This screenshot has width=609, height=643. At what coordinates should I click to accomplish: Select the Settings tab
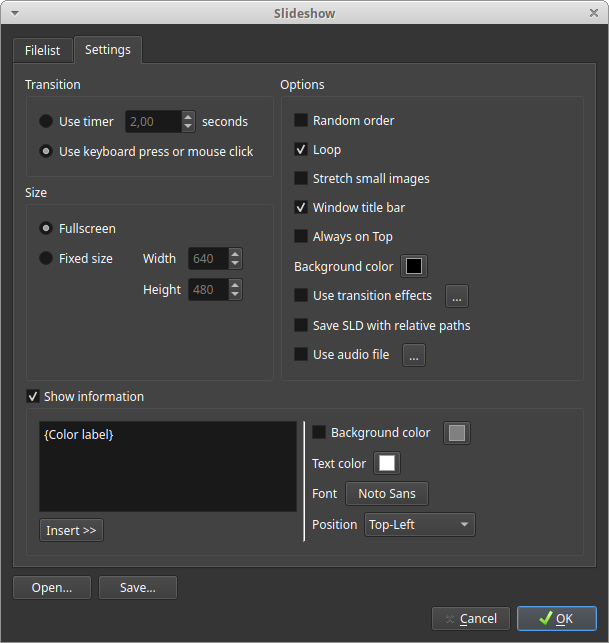(107, 50)
